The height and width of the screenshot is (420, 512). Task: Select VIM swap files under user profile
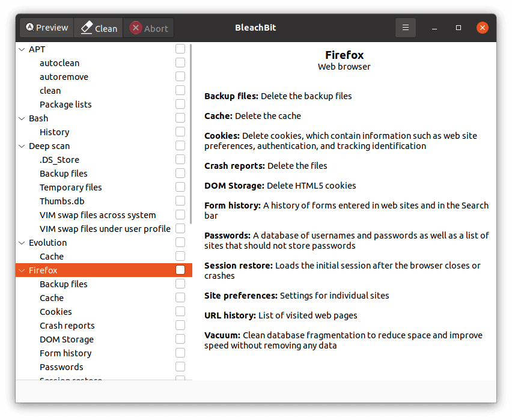[104, 229]
